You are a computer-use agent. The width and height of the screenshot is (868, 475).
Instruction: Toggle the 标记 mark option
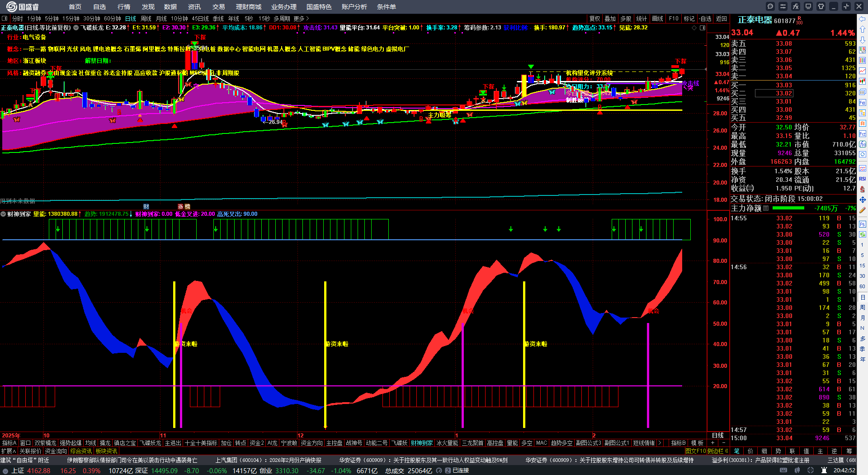[x=689, y=19]
